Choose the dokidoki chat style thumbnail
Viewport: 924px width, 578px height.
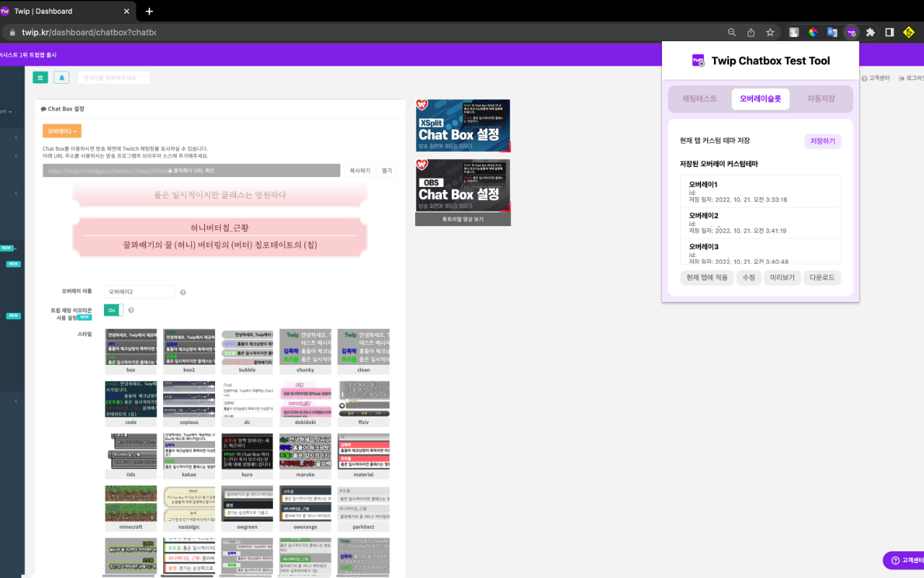(305, 404)
